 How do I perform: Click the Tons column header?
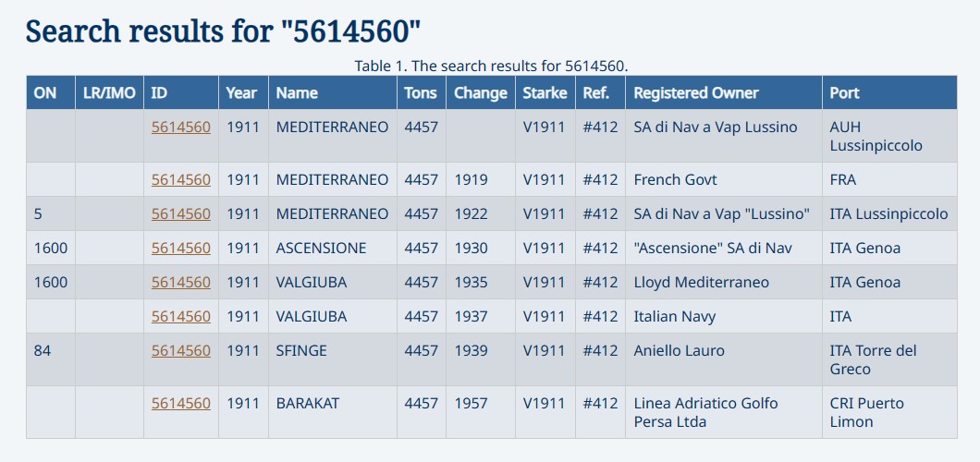tap(422, 93)
